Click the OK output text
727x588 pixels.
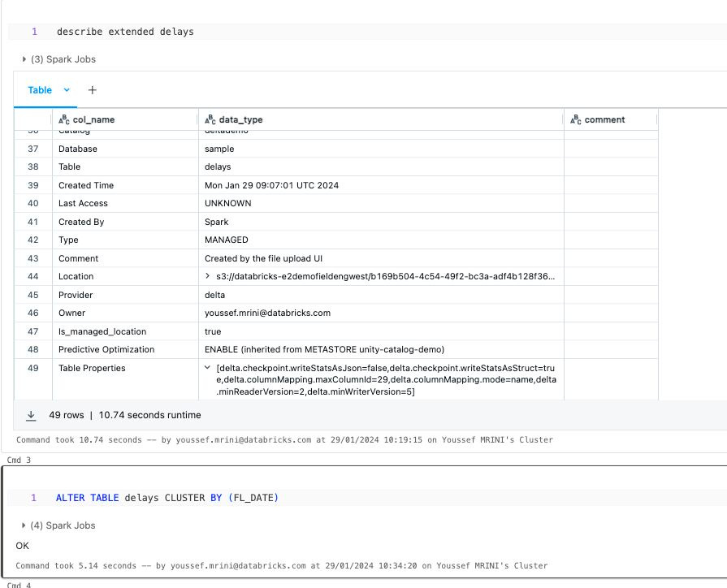22,546
